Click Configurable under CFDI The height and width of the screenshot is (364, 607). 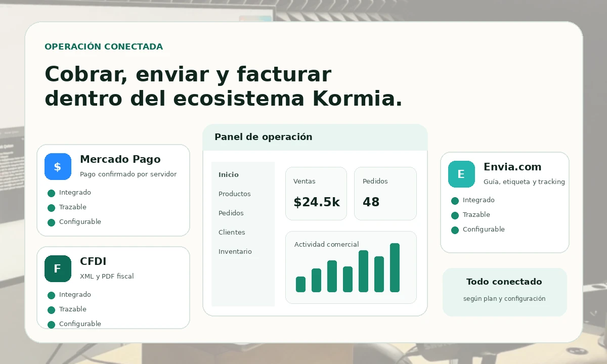[80, 324]
